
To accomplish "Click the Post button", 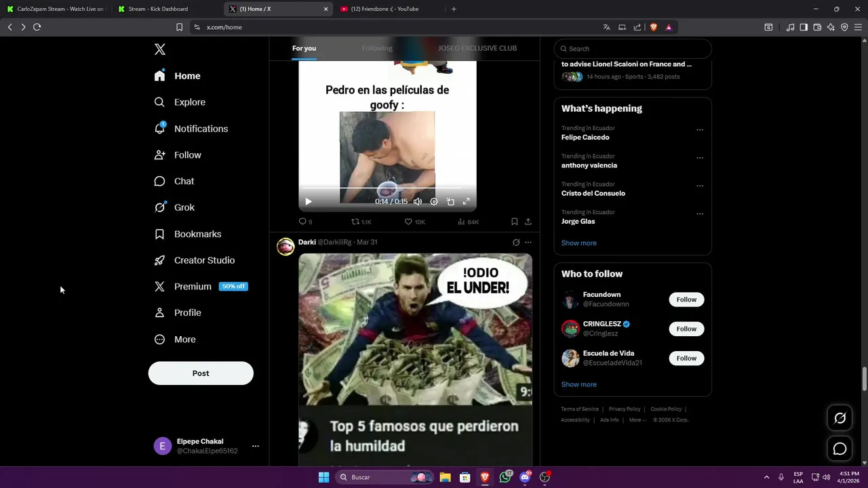I will (201, 373).
